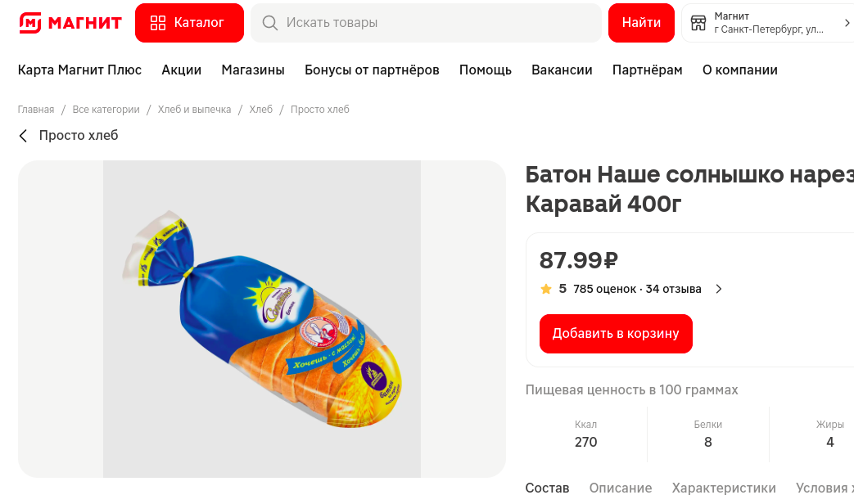Click the Magnit logo icon

coord(30,23)
